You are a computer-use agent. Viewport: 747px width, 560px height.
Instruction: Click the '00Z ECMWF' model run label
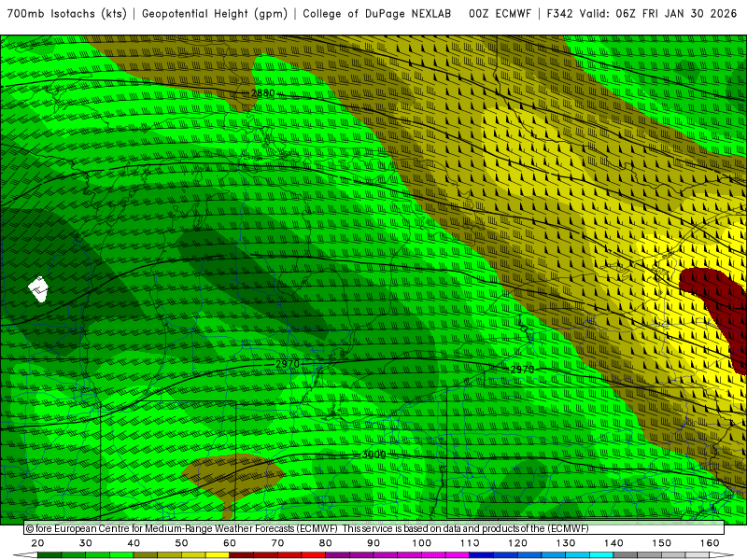(x=500, y=14)
